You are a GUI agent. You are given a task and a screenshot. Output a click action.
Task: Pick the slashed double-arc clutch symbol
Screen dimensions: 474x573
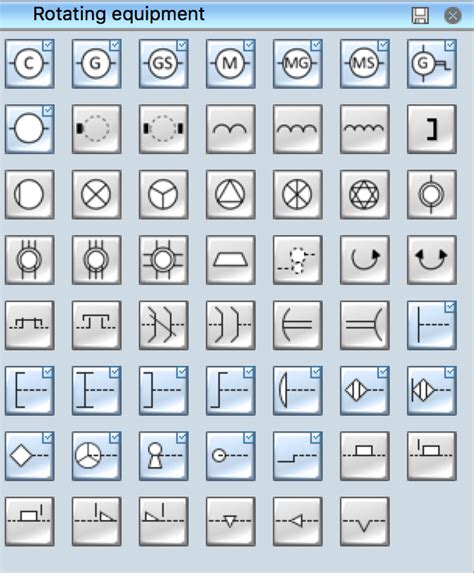pyautogui.click(x=164, y=325)
